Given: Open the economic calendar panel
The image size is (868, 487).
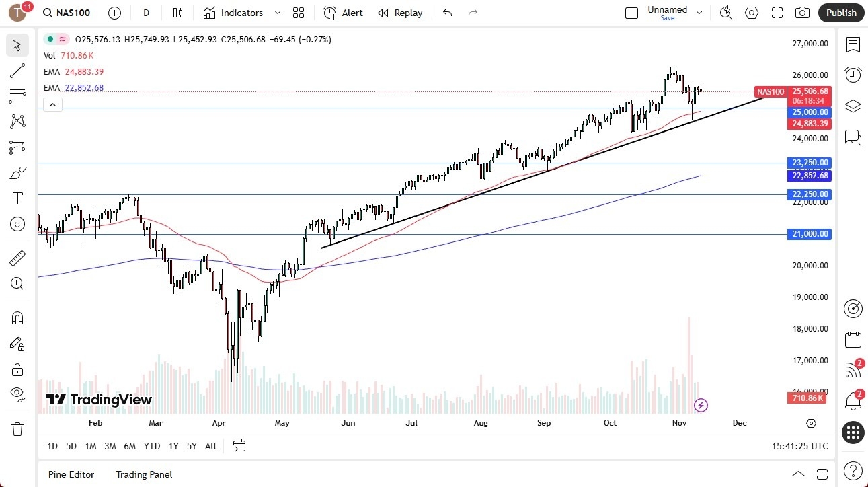Looking at the screenshot, I should tap(853, 339).
